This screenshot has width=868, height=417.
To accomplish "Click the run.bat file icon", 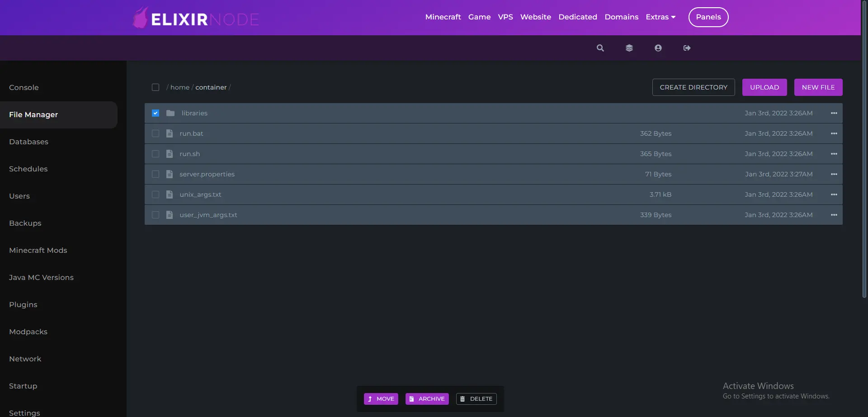I will click(170, 133).
